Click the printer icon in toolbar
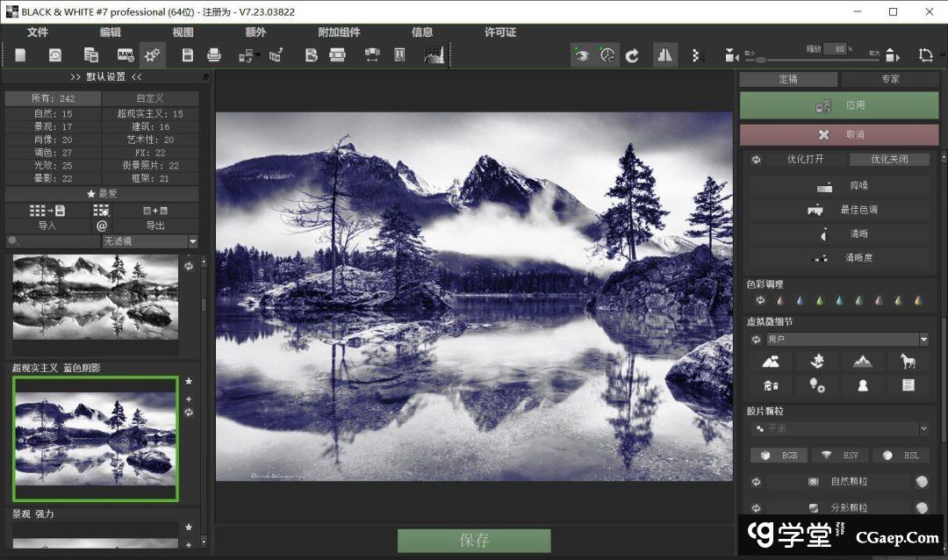This screenshot has height=560, width=948. [213, 55]
